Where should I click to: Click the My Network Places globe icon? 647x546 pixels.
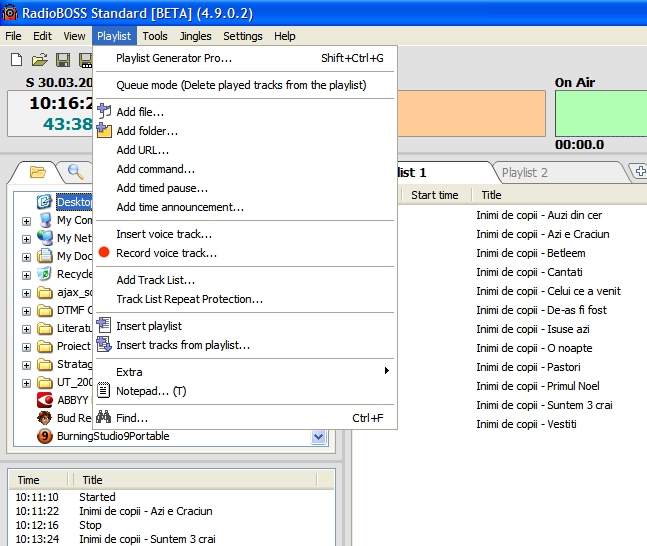coord(45,238)
